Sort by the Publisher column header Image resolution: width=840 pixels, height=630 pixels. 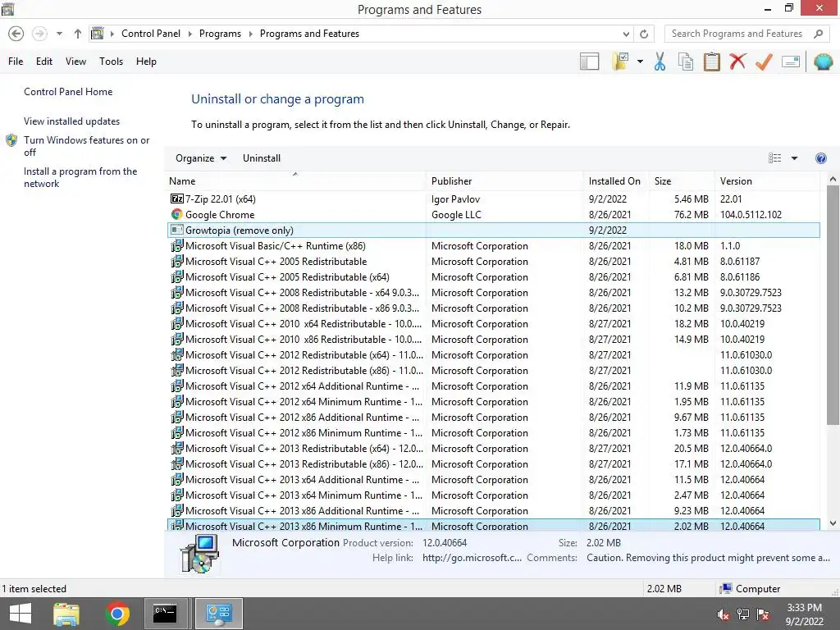504,181
